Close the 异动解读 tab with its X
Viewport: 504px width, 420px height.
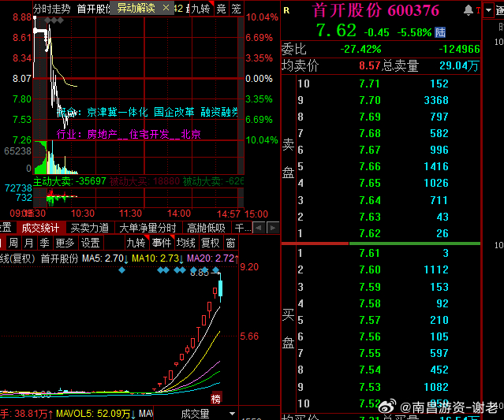click(166, 8)
